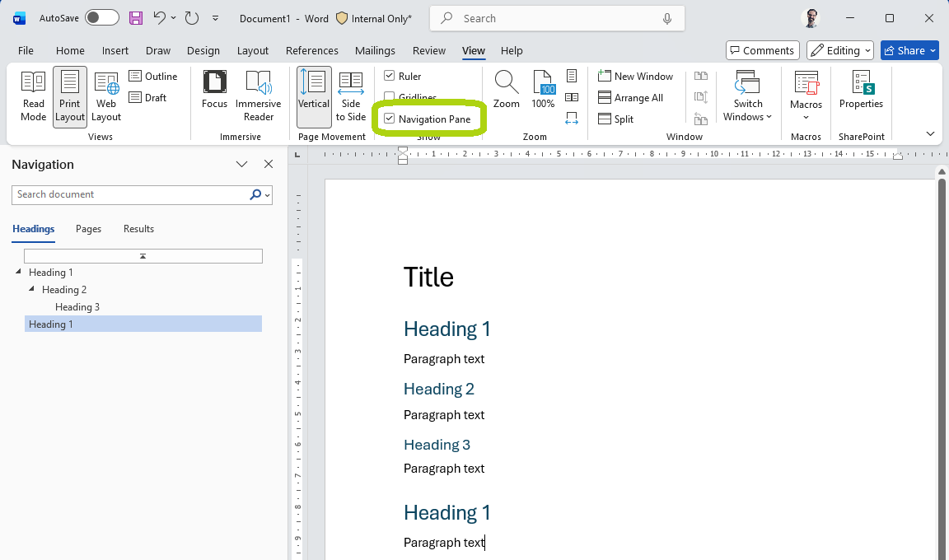
Task: Switch to the Insert ribbon tab
Action: tap(115, 51)
